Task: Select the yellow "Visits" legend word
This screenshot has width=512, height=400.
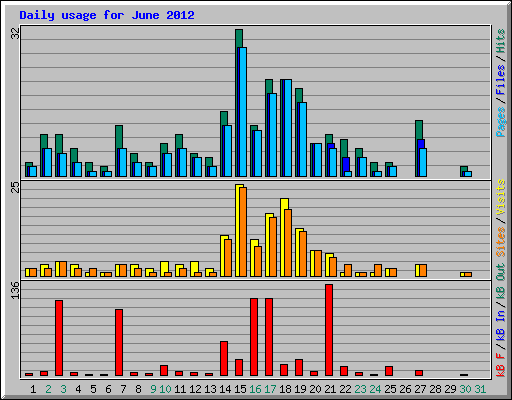Action: tap(501, 197)
